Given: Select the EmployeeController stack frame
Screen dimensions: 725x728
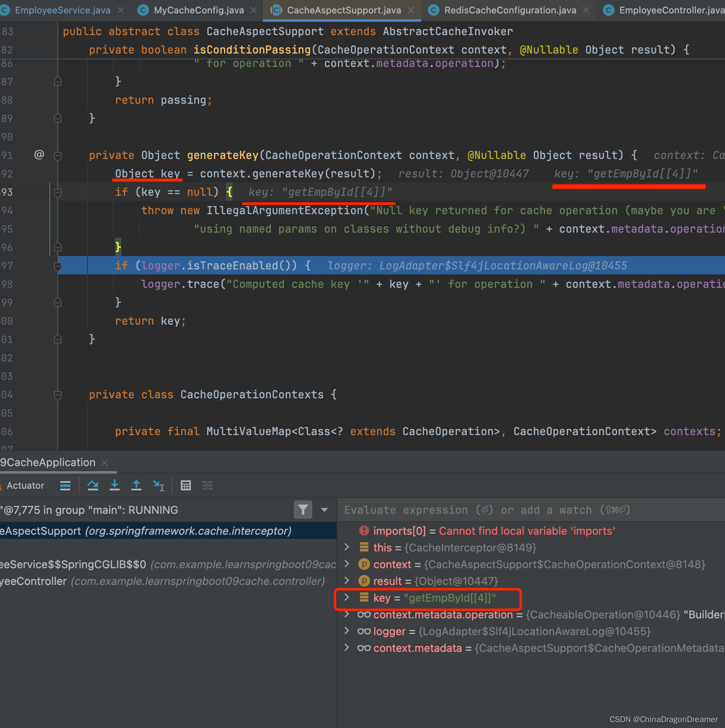Looking at the screenshot, I should [167, 581].
